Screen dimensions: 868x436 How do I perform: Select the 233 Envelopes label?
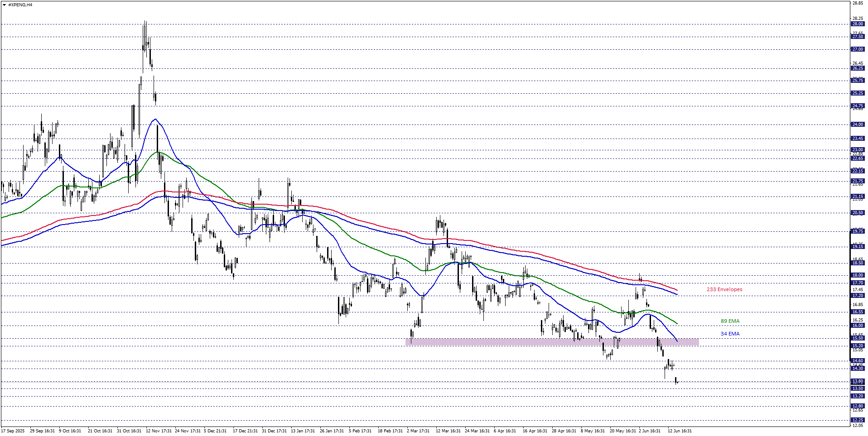pos(724,289)
